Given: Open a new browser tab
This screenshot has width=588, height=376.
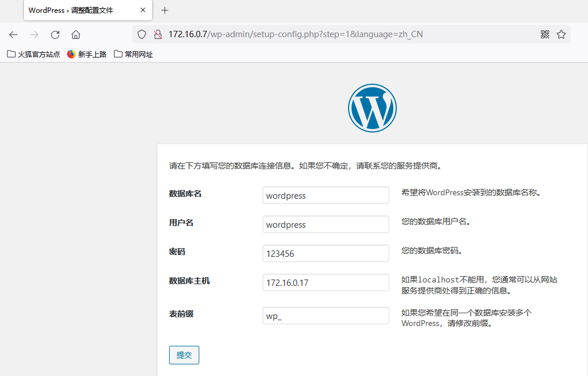Looking at the screenshot, I should coord(164,10).
